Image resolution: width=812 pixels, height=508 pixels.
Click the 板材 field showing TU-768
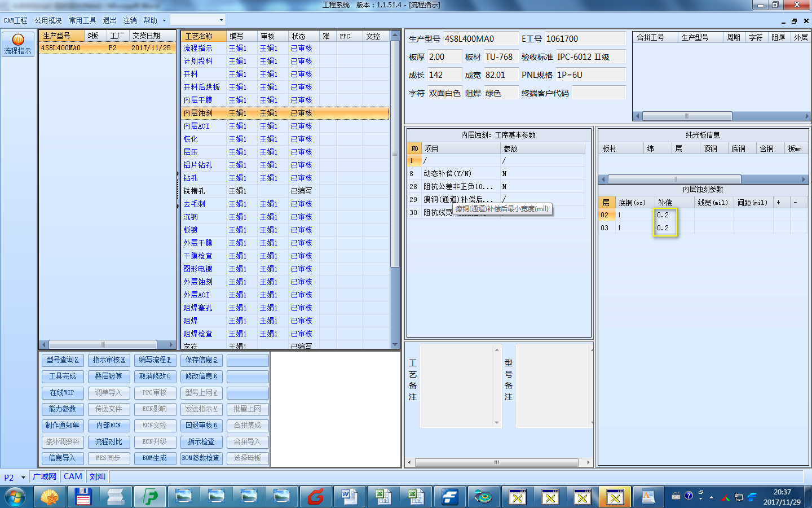click(x=500, y=57)
